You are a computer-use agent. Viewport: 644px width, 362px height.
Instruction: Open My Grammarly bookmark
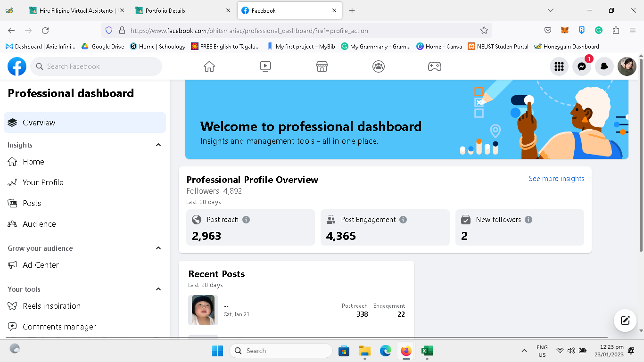pos(376,47)
